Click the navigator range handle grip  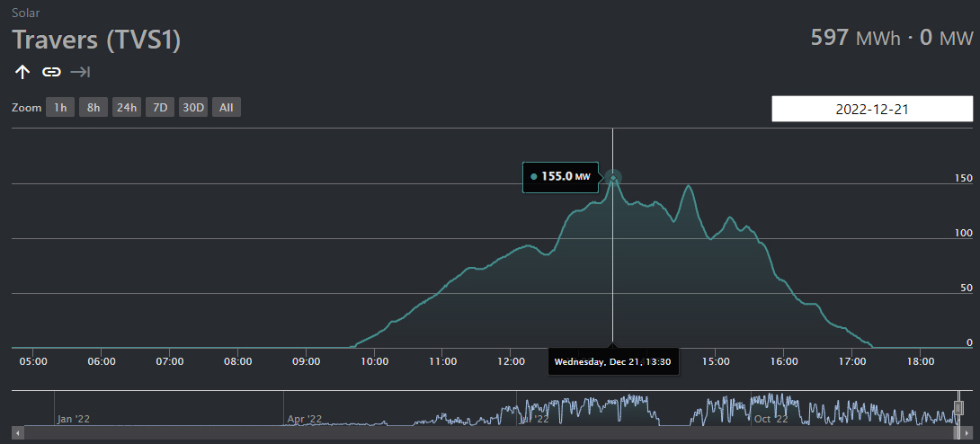958,409
